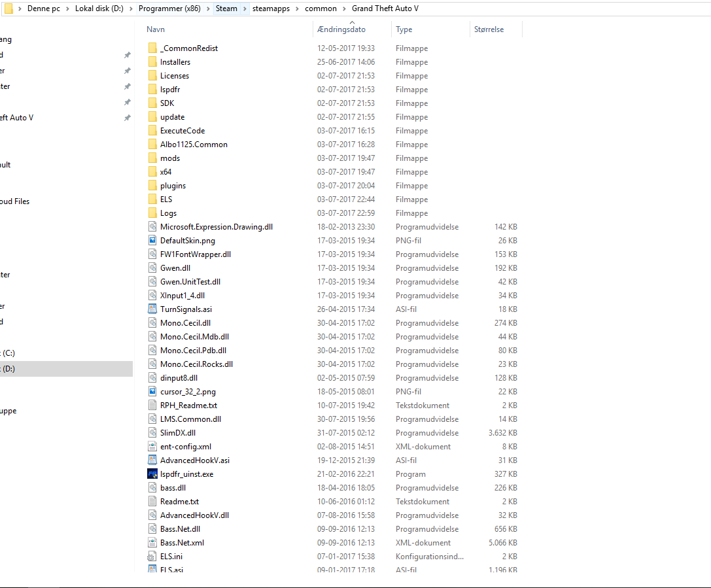Select the AdvancedHookV.asi file icon

(x=153, y=460)
